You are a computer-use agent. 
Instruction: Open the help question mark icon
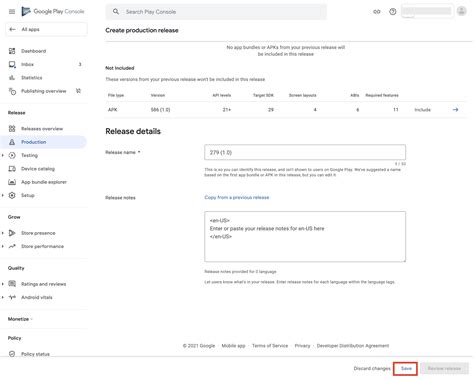tap(393, 12)
